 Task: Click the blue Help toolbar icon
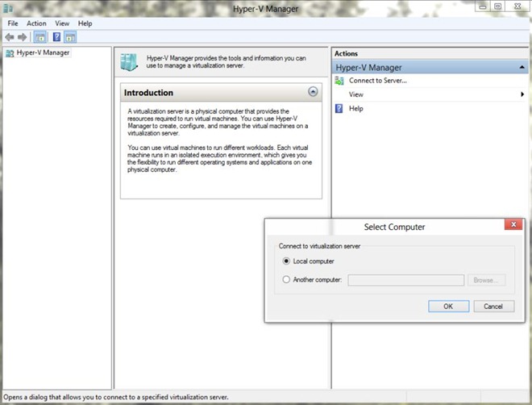point(56,36)
